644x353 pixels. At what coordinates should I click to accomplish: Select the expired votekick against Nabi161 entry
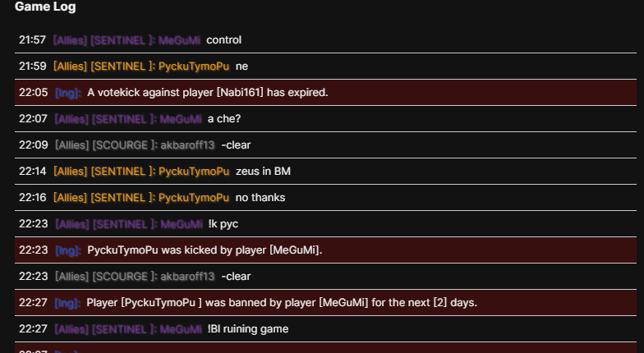[207, 92]
